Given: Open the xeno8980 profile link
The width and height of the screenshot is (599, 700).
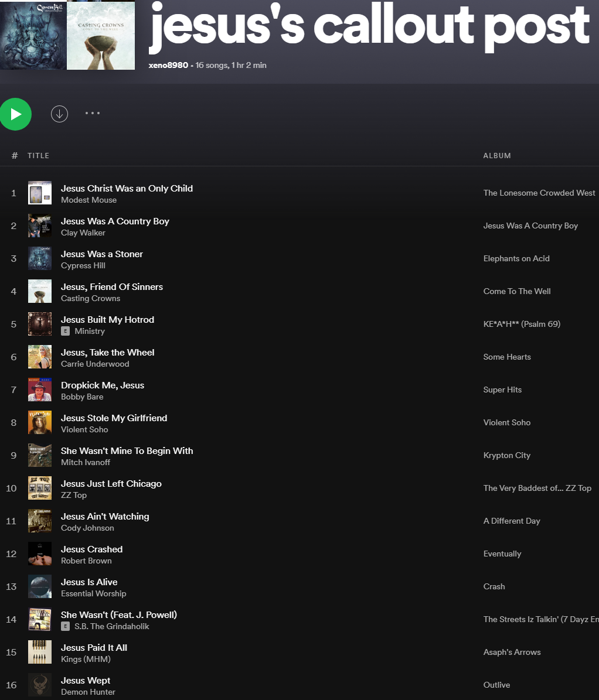Looking at the screenshot, I should pyautogui.click(x=168, y=66).
